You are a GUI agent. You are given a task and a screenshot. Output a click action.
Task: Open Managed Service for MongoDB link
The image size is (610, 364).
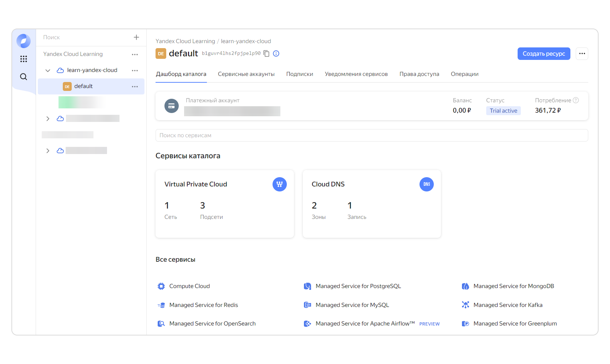[x=514, y=286]
